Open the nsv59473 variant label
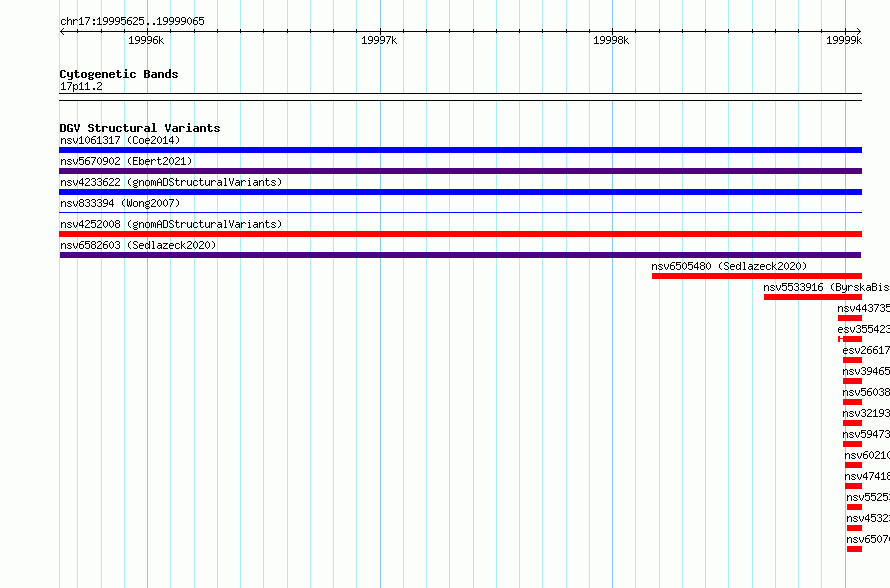The width and height of the screenshot is (890, 588). click(x=866, y=434)
